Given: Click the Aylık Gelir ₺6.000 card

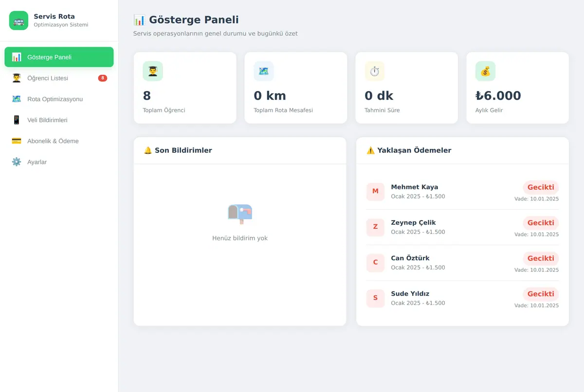Looking at the screenshot, I should pyautogui.click(x=517, y=88).
